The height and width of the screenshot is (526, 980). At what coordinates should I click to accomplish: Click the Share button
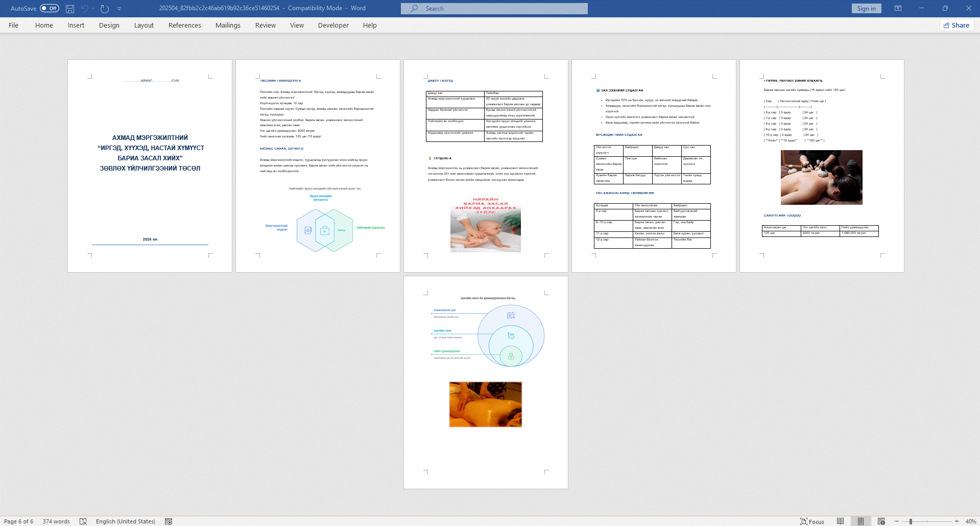pos(957,25)
